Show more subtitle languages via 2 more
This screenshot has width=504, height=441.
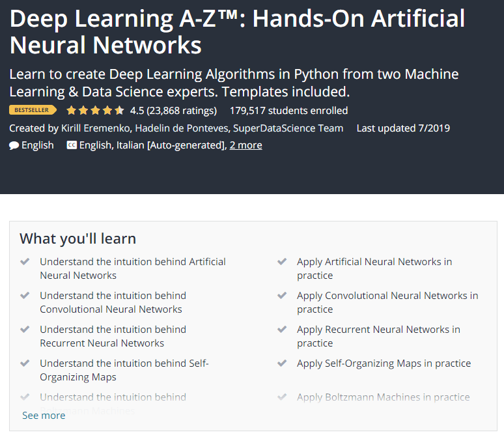coord(245,145)
